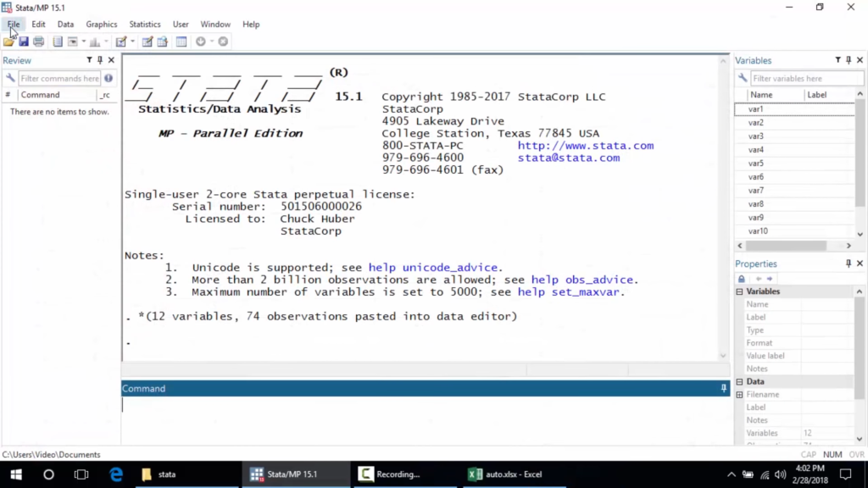Expand the Filename property row

[739, 395]
